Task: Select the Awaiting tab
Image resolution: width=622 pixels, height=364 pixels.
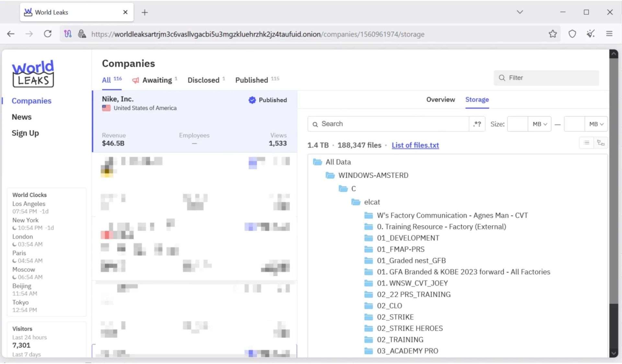Action: click(155, 80)
